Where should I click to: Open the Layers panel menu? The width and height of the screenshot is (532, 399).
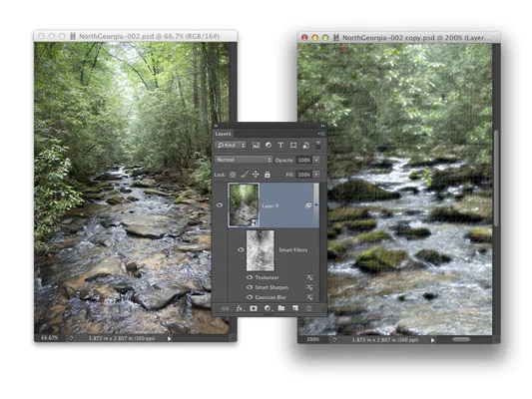click(x=320, y=134)
